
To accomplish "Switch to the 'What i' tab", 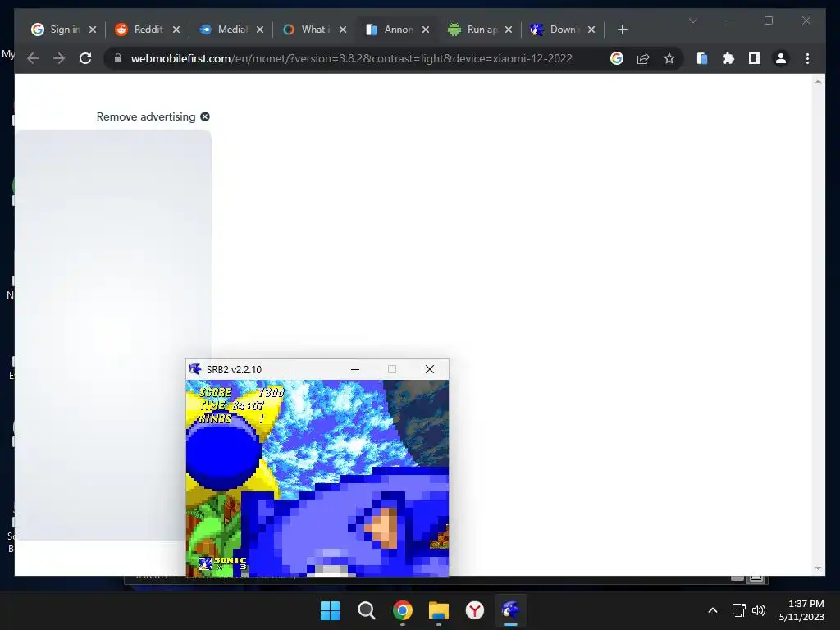I will tap(315, 30).
